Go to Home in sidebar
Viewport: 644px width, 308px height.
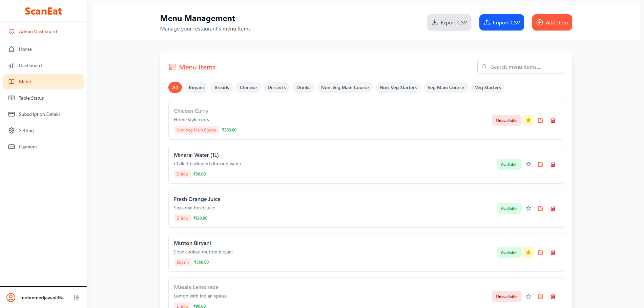pyautogui.click(x=43, y=49)
